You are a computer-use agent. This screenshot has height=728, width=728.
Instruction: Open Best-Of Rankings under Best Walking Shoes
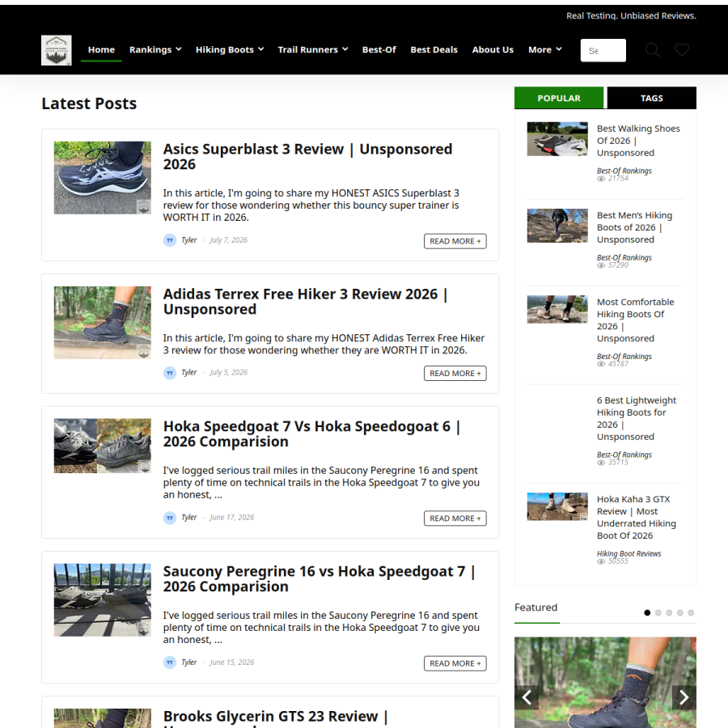[x=624, y=171]
